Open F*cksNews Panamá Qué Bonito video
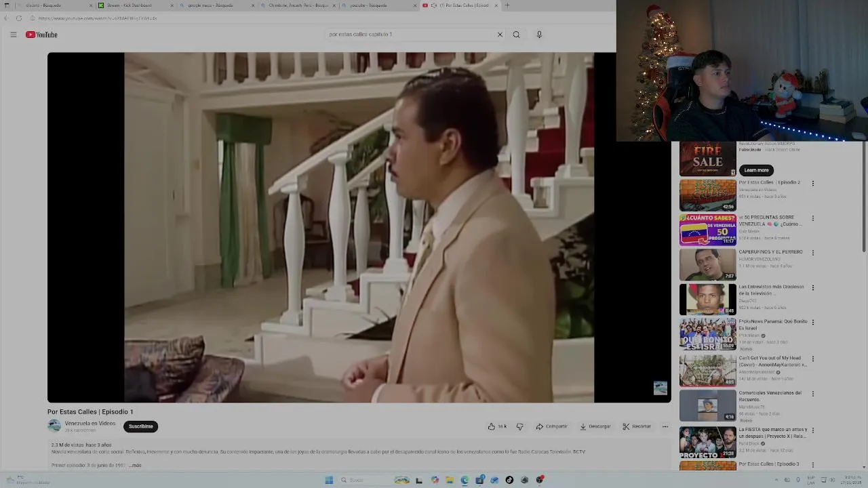 [707, 334]
